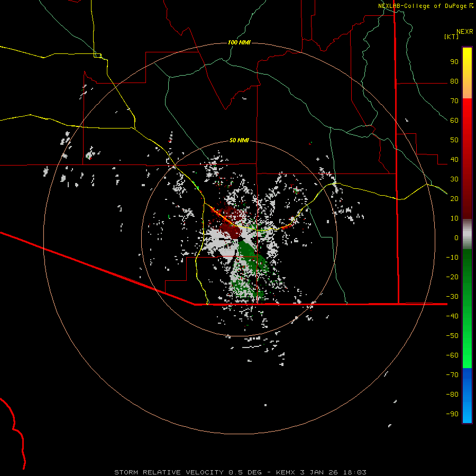The image size is (476, 476).
Task: Click the -20 value on the velocity scale
Action: [452, 277]
